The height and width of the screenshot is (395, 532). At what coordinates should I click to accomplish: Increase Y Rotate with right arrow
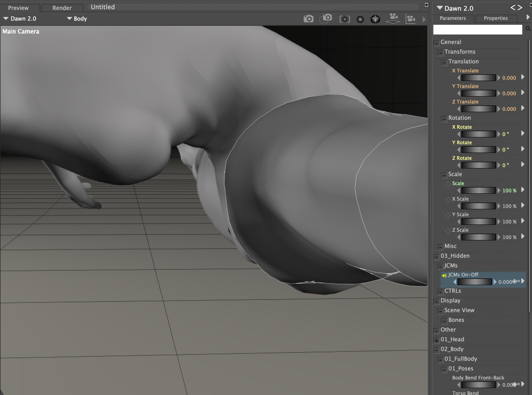(x=499, y=150)
